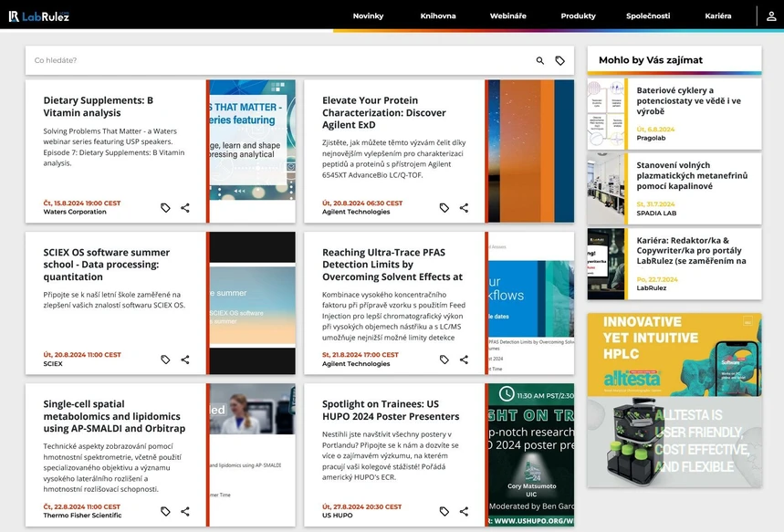Open Kariéra navigation item

coord(718,16)
